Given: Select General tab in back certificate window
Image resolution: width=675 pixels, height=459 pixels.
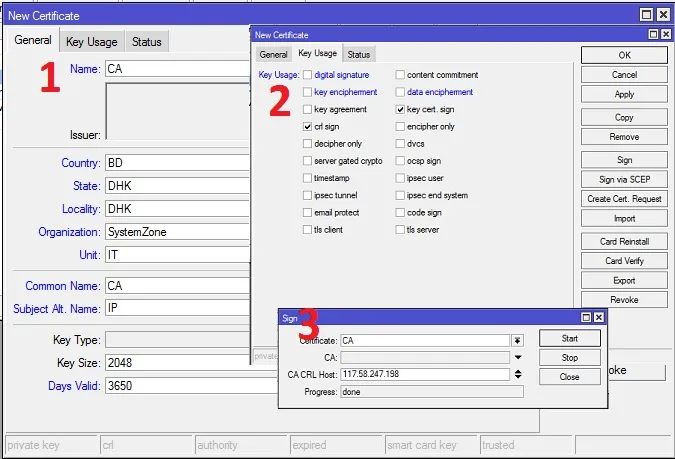Looking at the screenshot, I should pos(33,40).
